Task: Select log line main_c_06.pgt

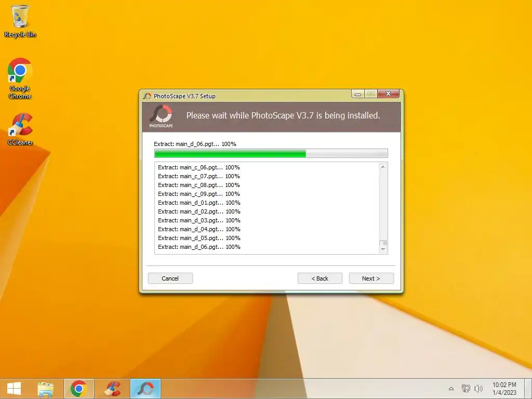Action: click(199, 167)
